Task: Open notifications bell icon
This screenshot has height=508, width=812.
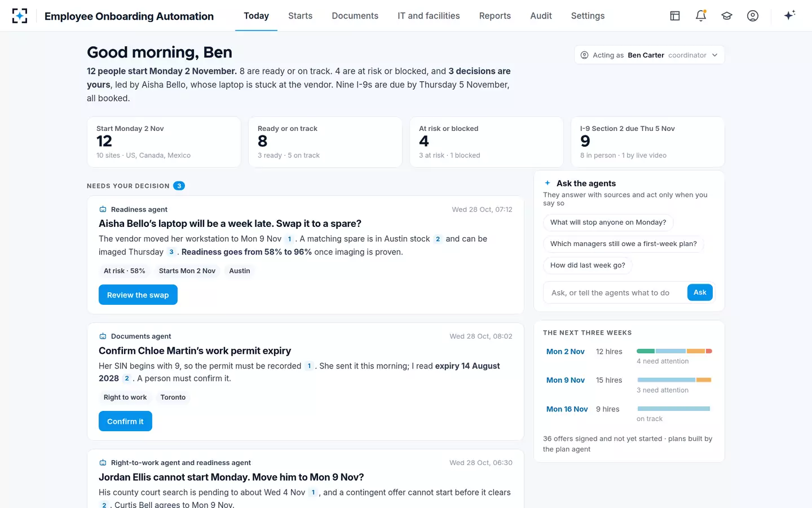Action: pyautogui.click(x=701, y=16)
